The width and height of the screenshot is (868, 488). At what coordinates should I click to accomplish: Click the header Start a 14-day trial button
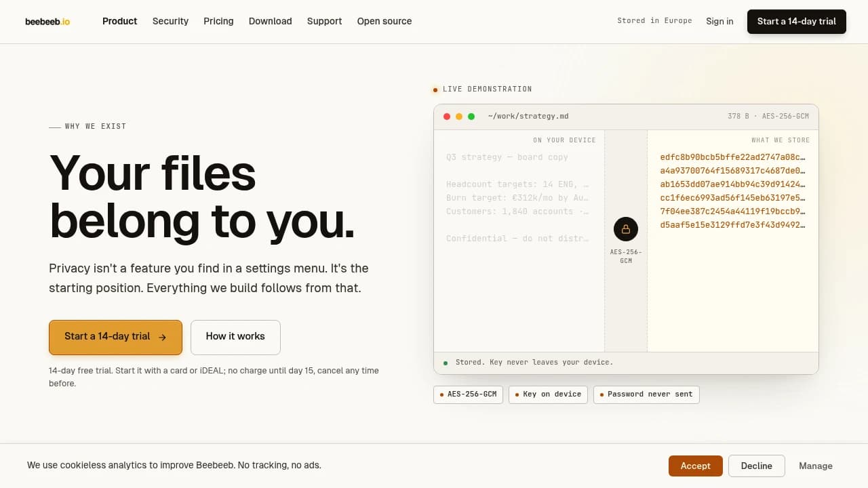click(x=797, y=22)
